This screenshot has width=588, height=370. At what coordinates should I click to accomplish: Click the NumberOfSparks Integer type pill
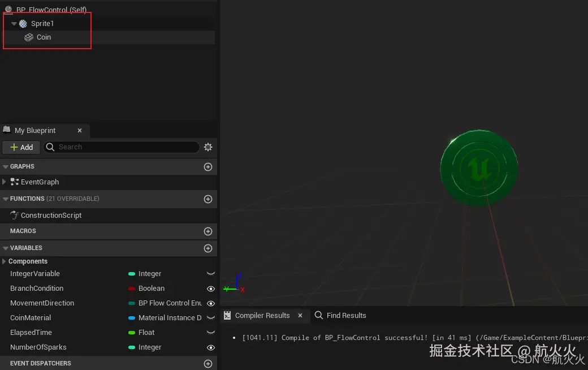click(x=132, y=347)
